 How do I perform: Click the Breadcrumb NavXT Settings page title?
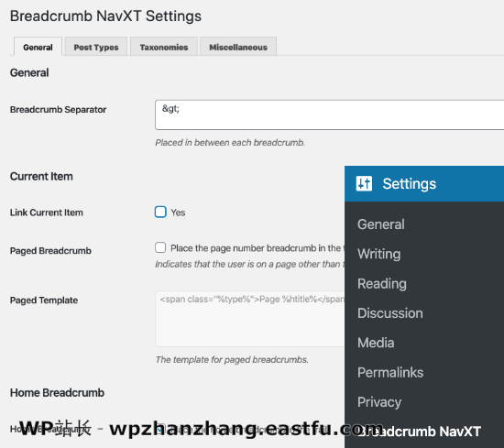click(105, 16)
